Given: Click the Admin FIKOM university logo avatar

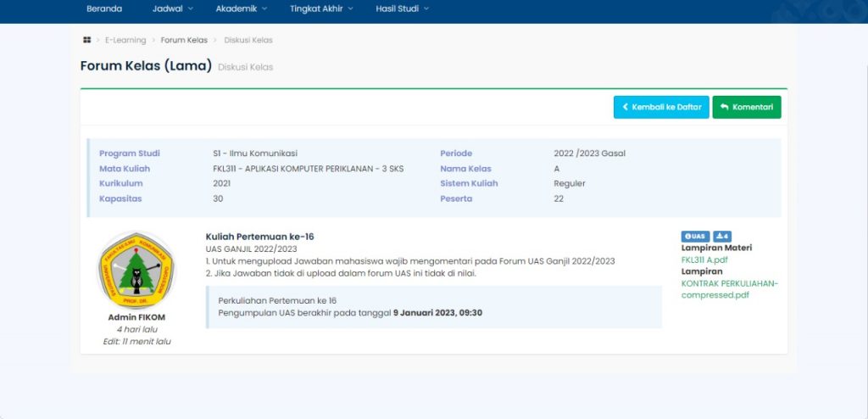Looking at the screenshot, I should coord(136,271).
